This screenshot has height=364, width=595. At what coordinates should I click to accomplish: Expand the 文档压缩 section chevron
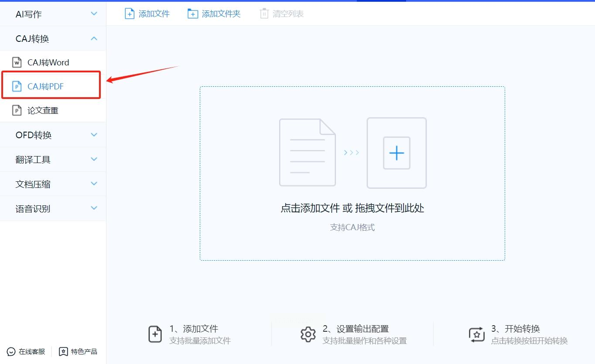[94, 184]
